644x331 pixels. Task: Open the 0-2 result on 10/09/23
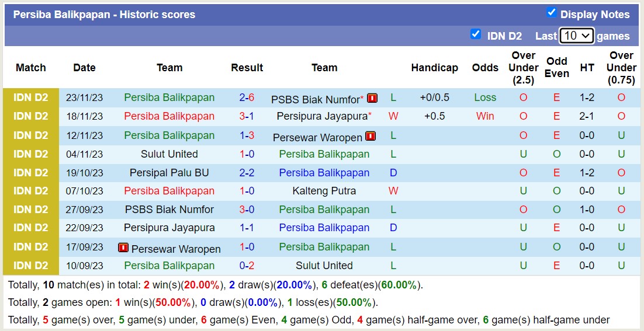247,266
